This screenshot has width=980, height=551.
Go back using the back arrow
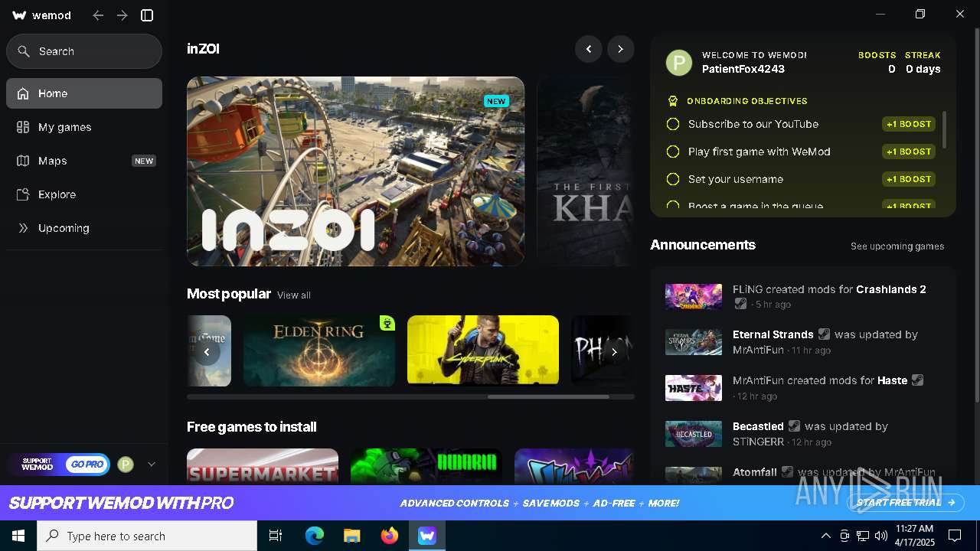[98, 15]
